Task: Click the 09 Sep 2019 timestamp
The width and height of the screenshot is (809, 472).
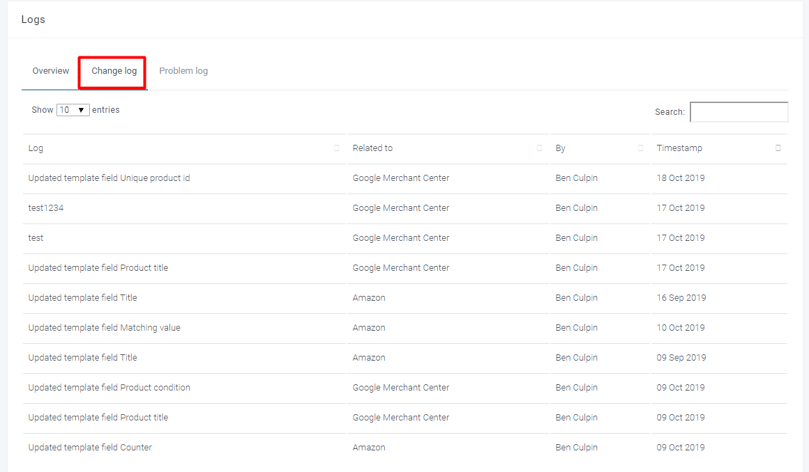Action: click(681, 357)
